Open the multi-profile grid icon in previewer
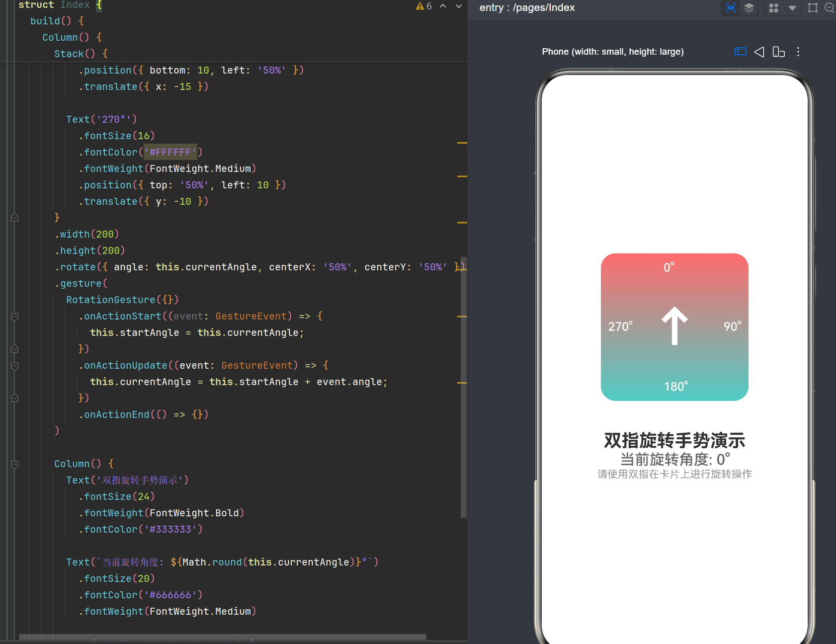This screenshot has height=644, width=836. (774, 7)
